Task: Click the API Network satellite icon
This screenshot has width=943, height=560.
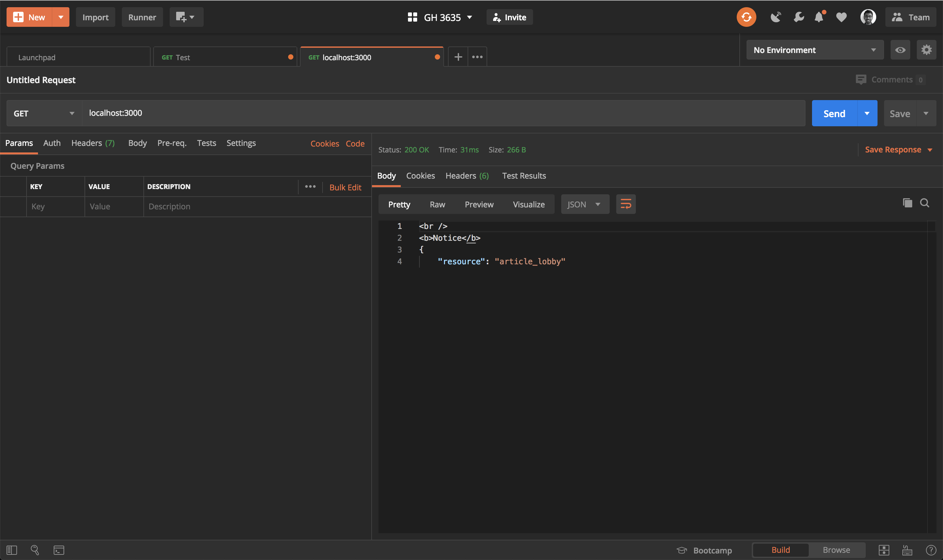Action: click(x=776, y=17)
